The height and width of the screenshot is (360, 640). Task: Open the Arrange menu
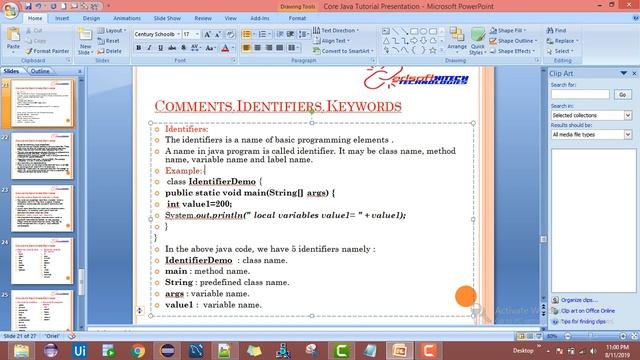tap(457, 41)
